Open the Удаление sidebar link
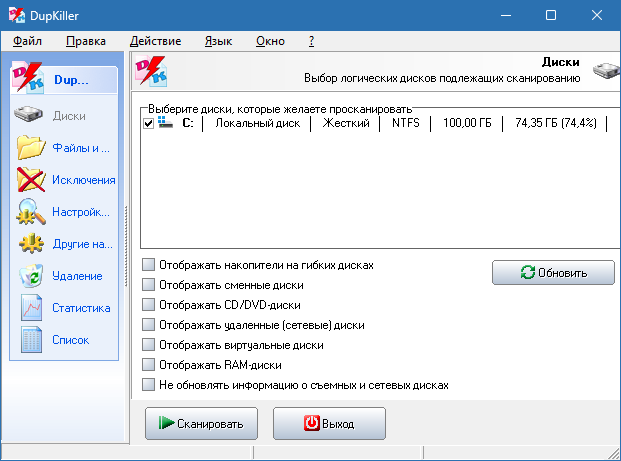 [77, 276]
